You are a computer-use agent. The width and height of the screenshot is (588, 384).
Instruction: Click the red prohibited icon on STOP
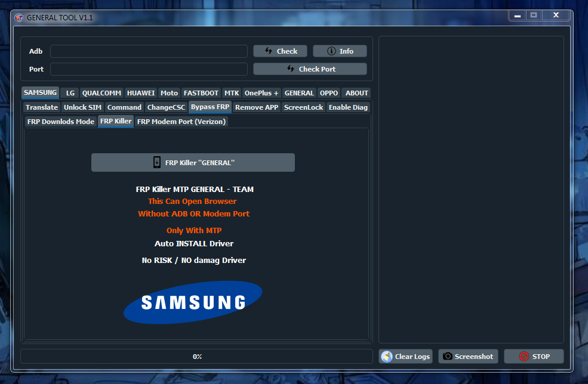524,357
